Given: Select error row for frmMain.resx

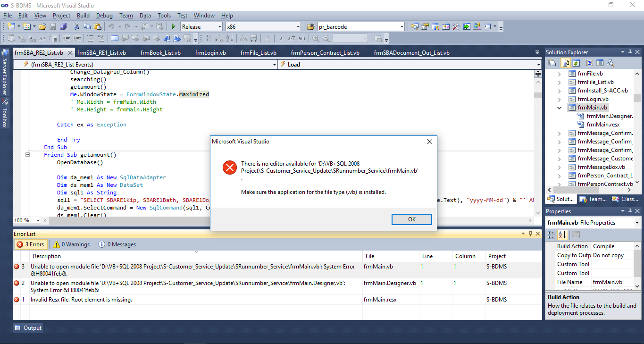Looking at the screenshot, I should (277, 300).
